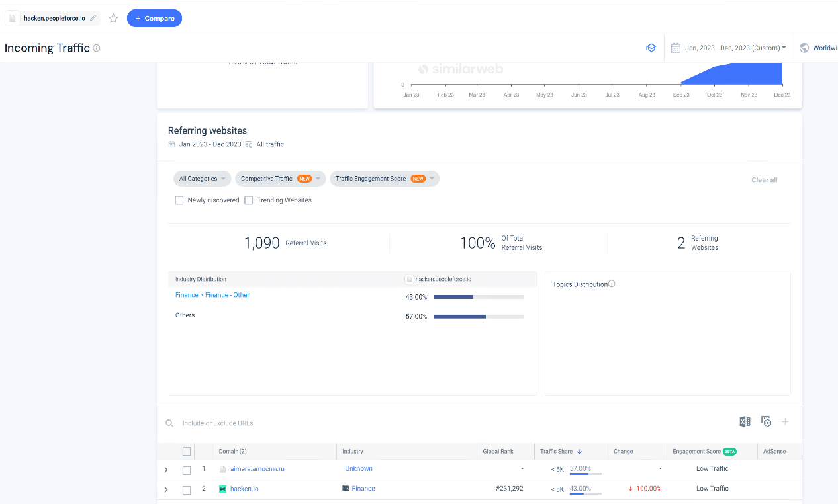Viewport: 838px width, 504px height.
Task: Click the Topics Distribution info icon
Action: pyautogui.click(x=612, y=284)
